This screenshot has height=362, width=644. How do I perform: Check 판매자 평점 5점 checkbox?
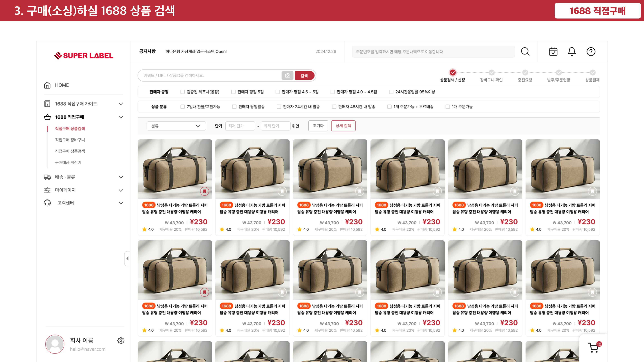click(233, 92)
